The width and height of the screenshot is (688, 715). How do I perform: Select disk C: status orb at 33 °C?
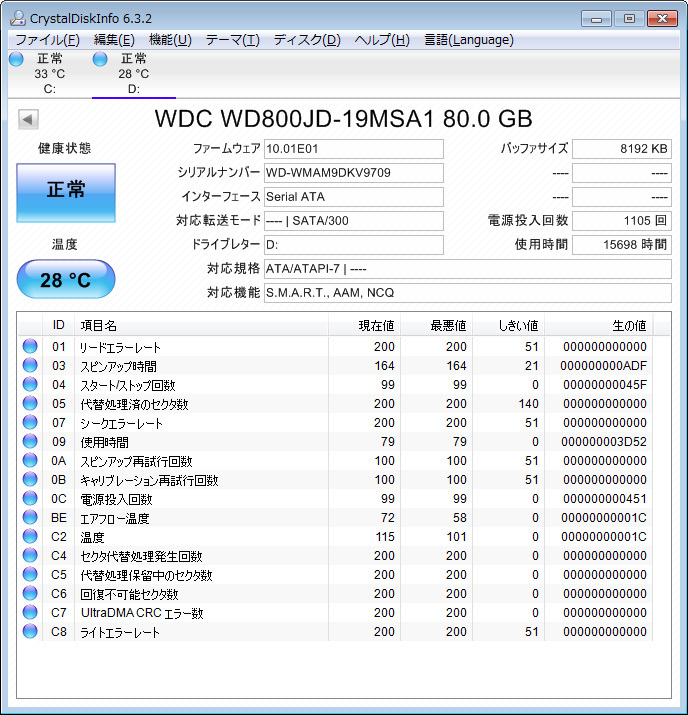pos(16,59)
